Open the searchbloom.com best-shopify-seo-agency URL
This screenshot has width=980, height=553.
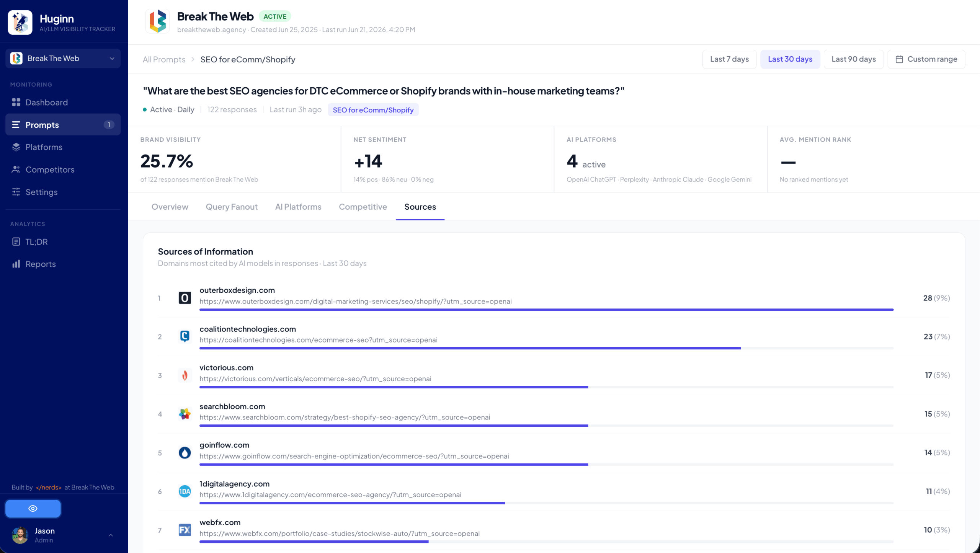click(345, 418)
